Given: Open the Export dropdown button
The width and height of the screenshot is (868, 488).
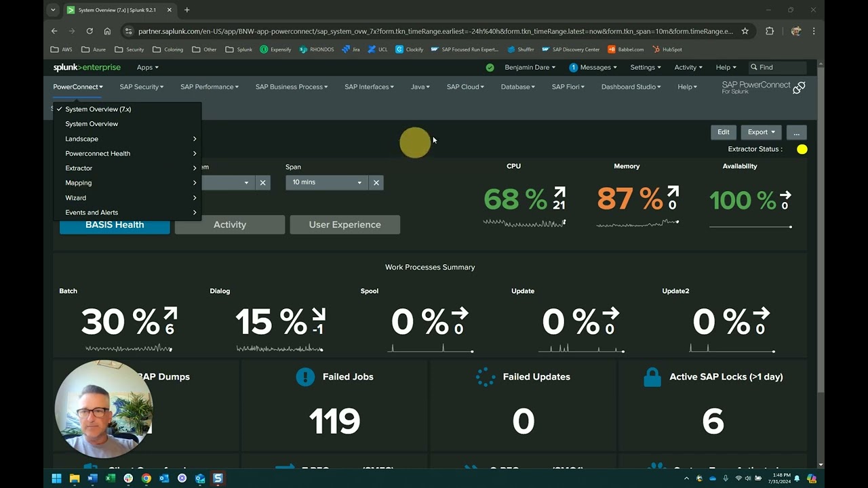Looking at the screenshot, I should tap(761, 132).
